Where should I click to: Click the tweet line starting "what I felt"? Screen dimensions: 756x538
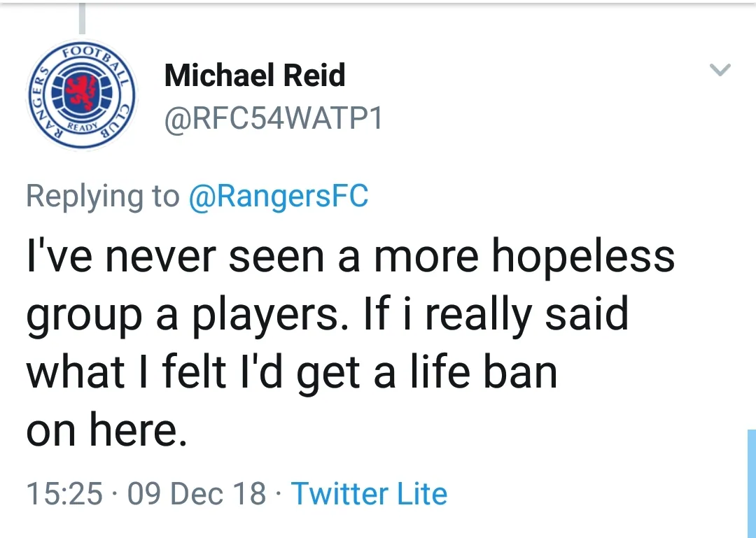pyautogui.click(x=292, y=372)
